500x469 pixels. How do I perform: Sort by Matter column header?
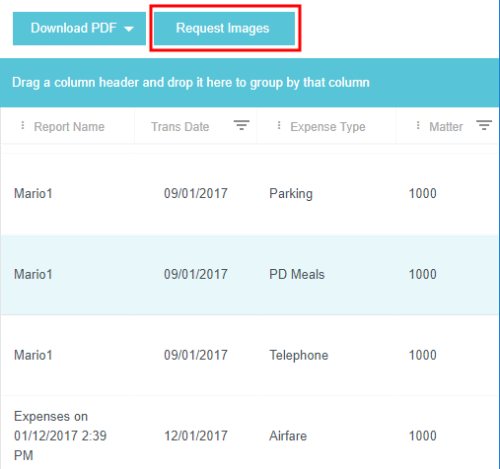click(x=446, y=127)
